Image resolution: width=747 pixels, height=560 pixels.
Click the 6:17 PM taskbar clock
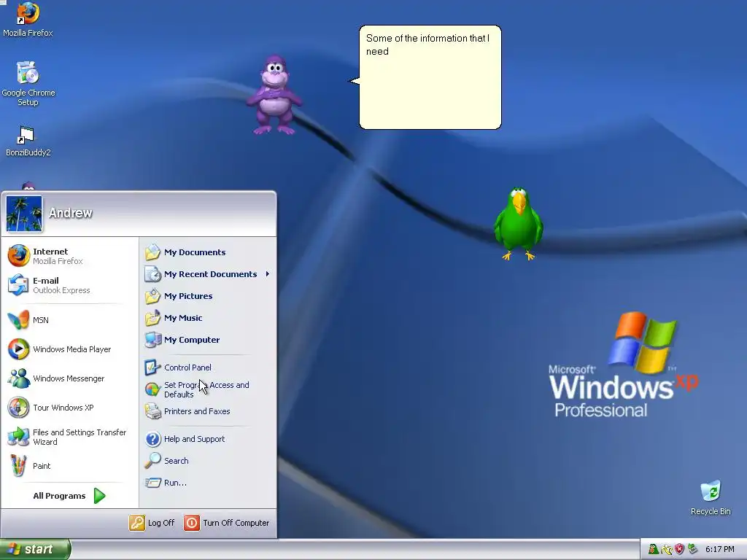coord(719,549)
